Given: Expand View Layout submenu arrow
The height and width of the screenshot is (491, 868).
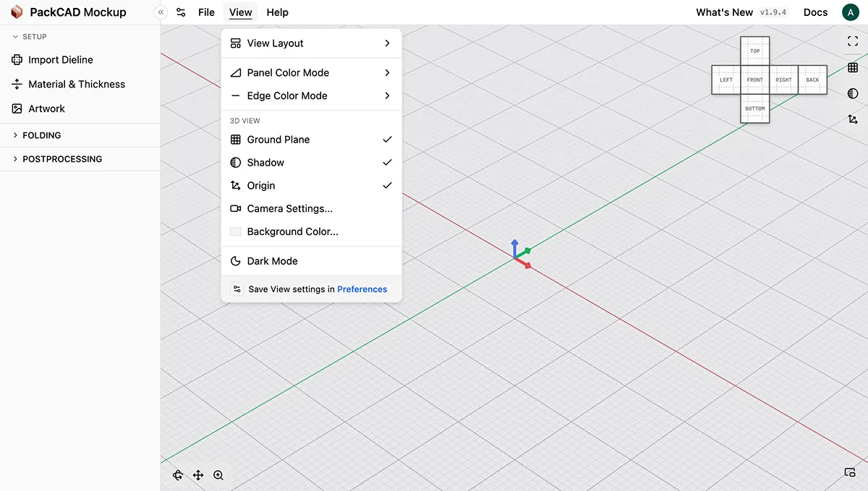Looking at the screenshot, I should 388,43.
